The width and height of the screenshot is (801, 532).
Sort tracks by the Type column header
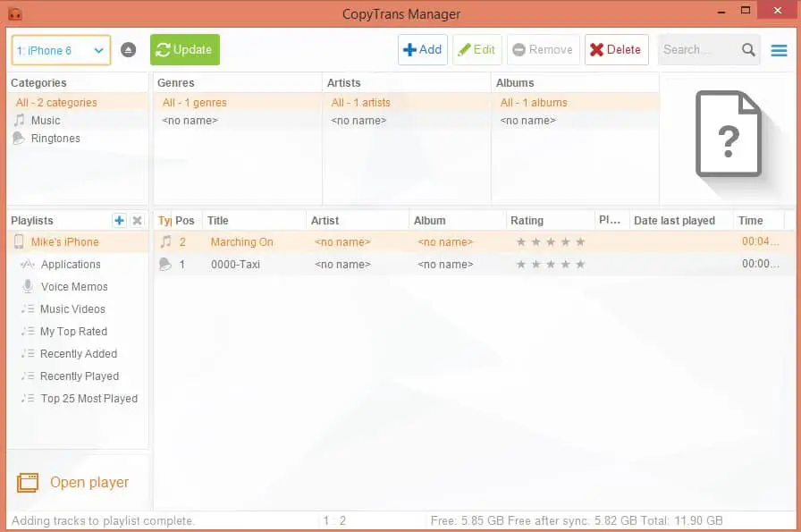click(164, 220)
